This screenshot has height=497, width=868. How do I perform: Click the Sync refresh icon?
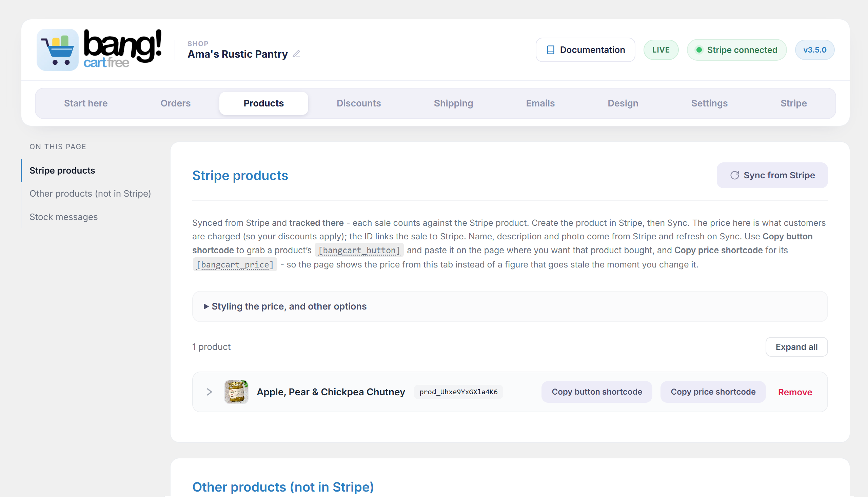coord(734,175)
